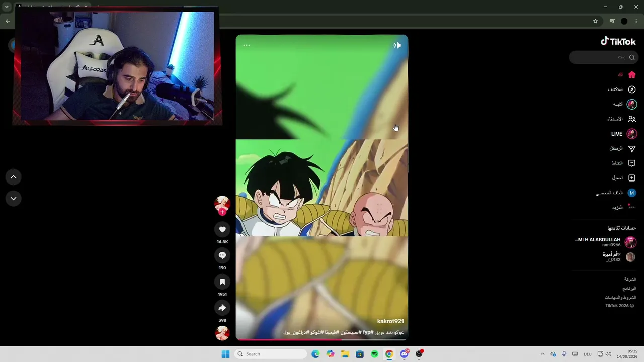Open the Profile 'M' avatar icon
The image size is (644, 362).
tap(632, 193)
